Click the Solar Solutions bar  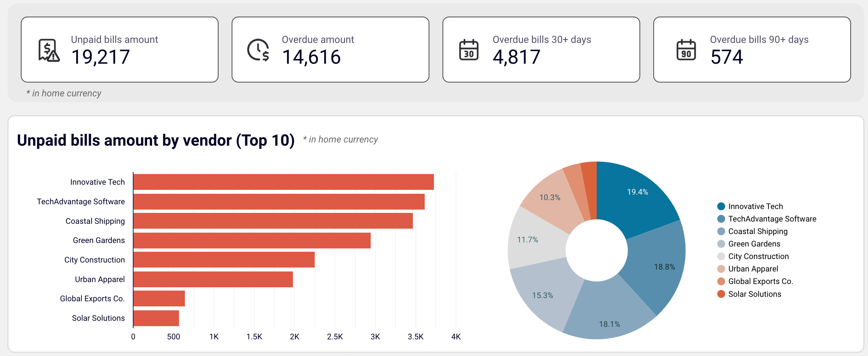click(x=156, y=318)
